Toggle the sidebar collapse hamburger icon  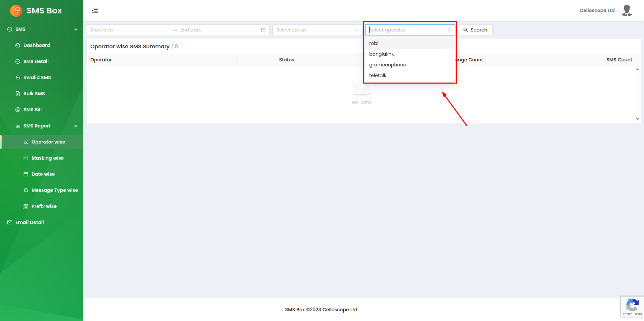(95, 10)
